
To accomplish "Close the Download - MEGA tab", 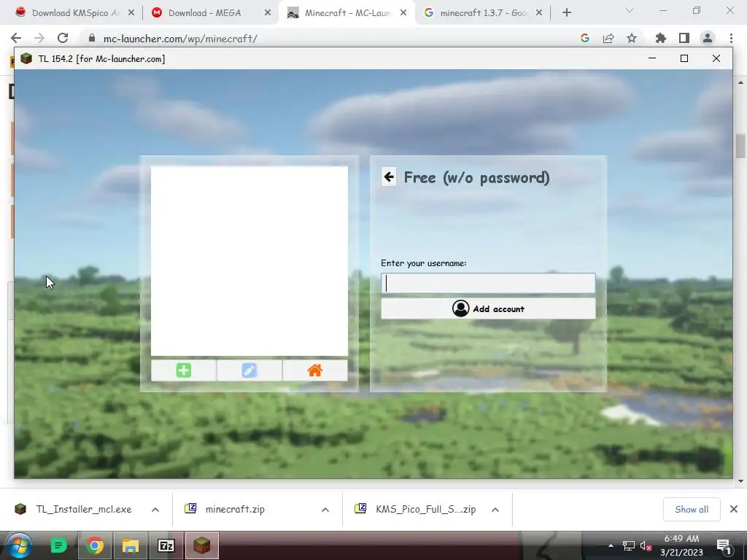I will tap(268, 13).
